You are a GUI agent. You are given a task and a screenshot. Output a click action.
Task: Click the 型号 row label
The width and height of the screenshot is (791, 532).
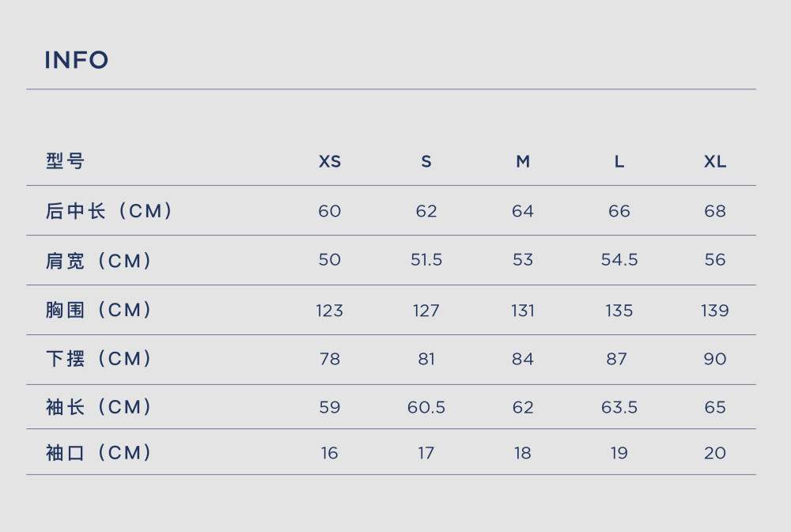[x=65, y=161]
